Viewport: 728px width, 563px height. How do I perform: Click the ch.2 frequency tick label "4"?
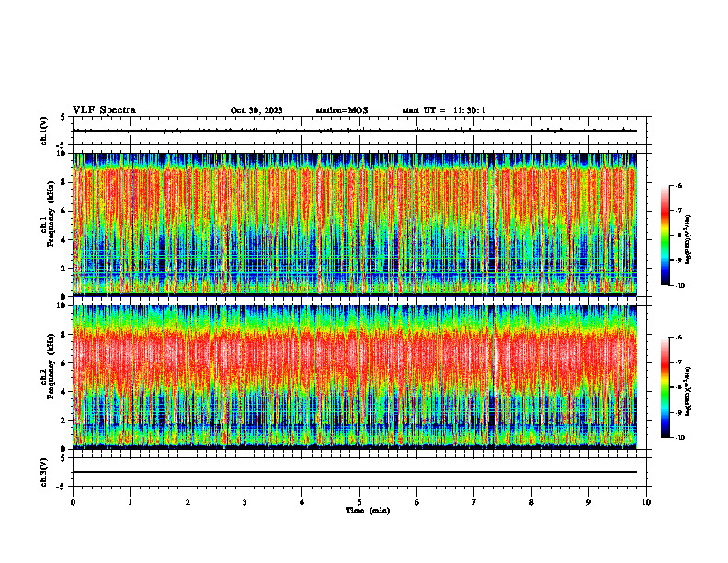64,392
